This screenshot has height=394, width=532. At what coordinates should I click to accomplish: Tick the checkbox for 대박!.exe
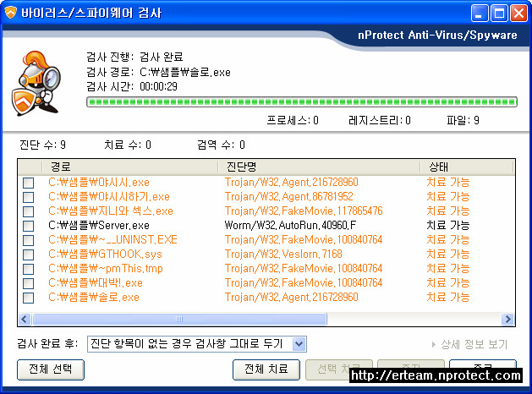pyautogui.click(x=29, y=283)
